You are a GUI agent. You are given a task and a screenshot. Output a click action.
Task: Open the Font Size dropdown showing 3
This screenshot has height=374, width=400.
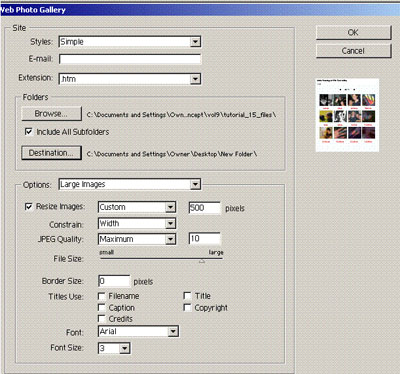(114, 348)
